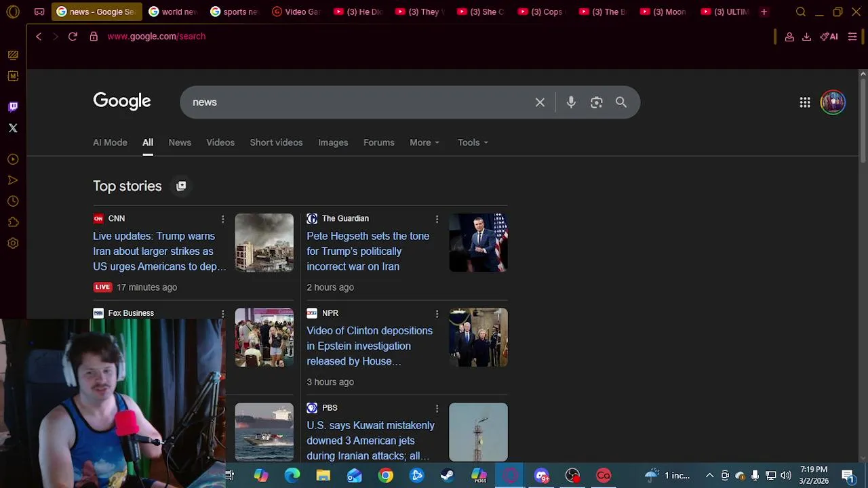
Task: Reload the current page
Action: [73, 37]
